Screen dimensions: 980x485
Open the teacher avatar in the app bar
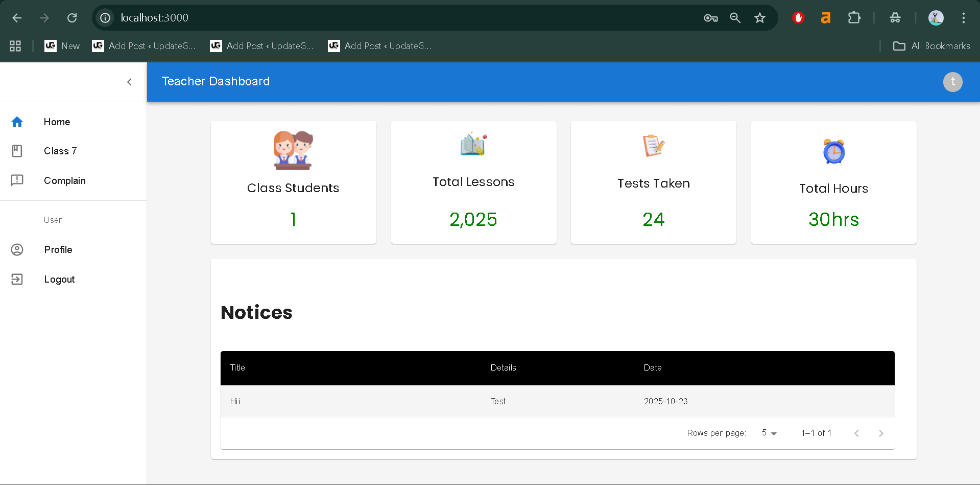pos(952,82)
